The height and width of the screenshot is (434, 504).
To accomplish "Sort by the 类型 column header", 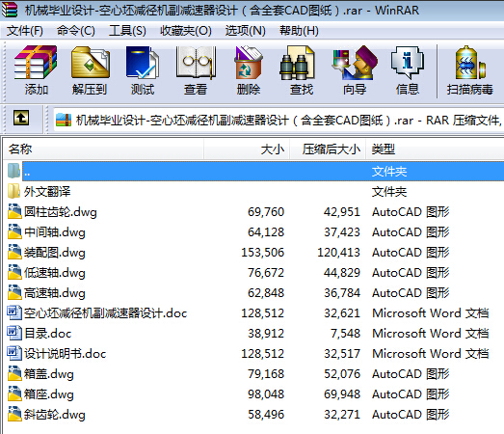I will coord(435,149).
